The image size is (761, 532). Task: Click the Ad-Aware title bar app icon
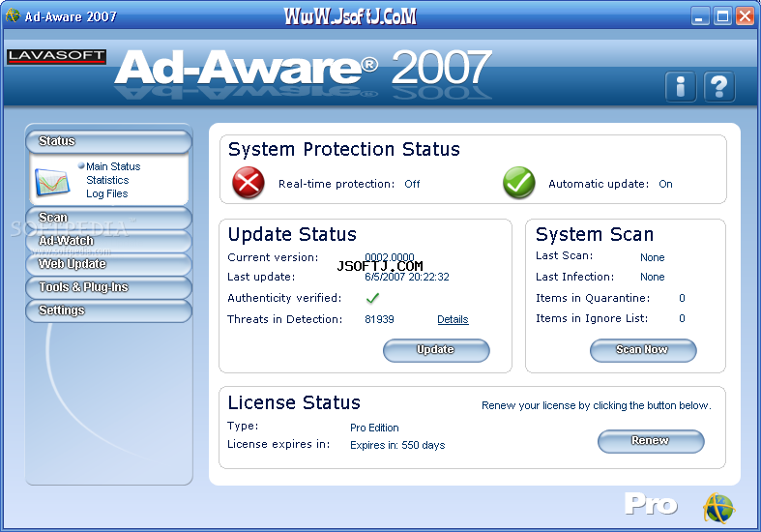pyautogui.click(x=13, y=16)
